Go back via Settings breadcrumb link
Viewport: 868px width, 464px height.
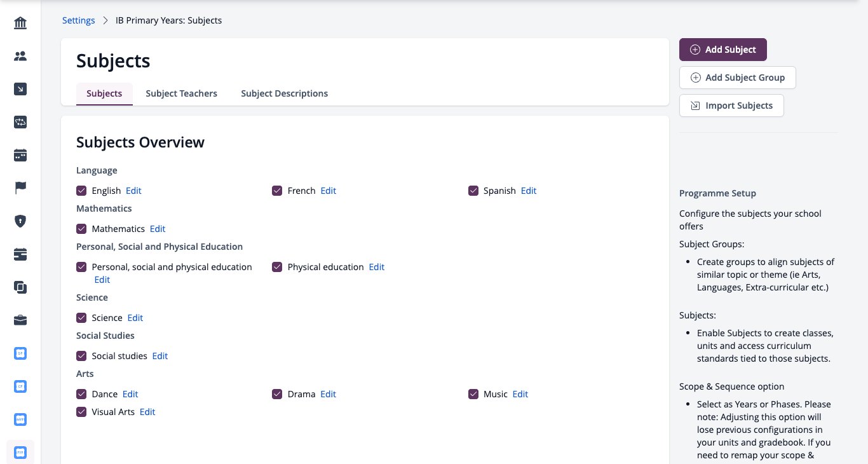coord(79,20)
